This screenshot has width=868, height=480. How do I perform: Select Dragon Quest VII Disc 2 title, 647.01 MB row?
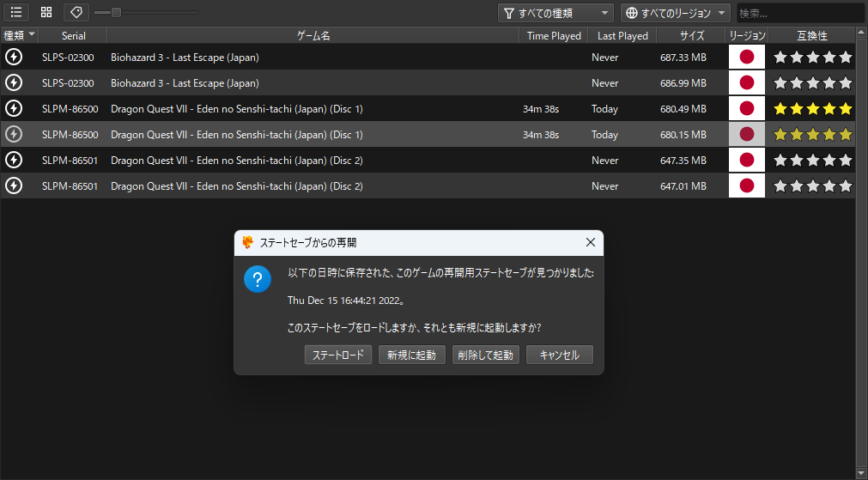[237, 186]
